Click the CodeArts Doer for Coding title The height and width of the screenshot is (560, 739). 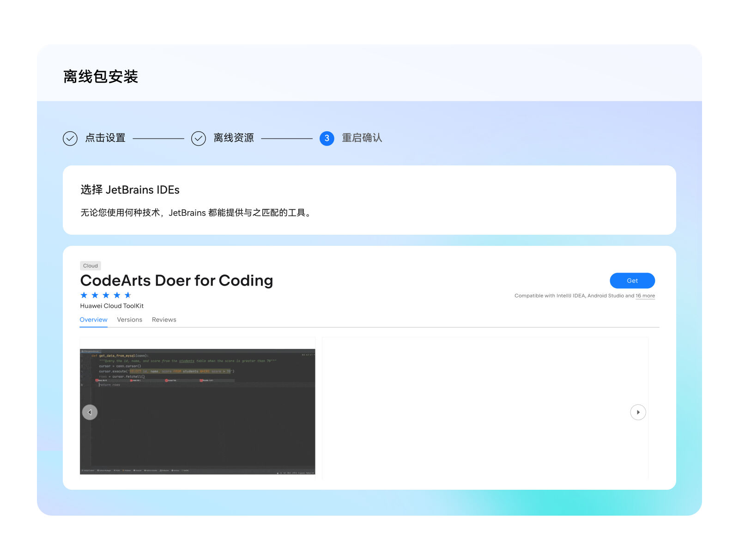click(x=176, y=280)
